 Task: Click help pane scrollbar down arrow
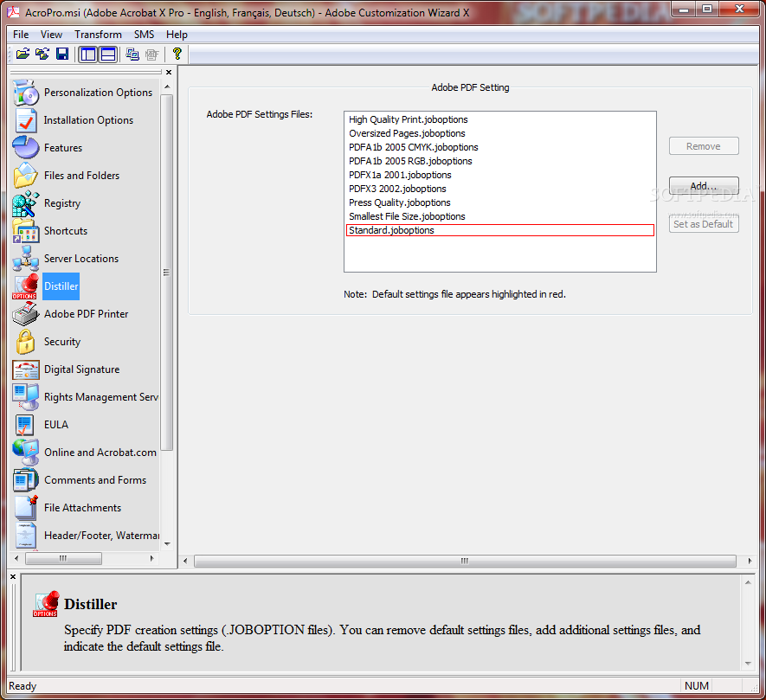point(748,664)
